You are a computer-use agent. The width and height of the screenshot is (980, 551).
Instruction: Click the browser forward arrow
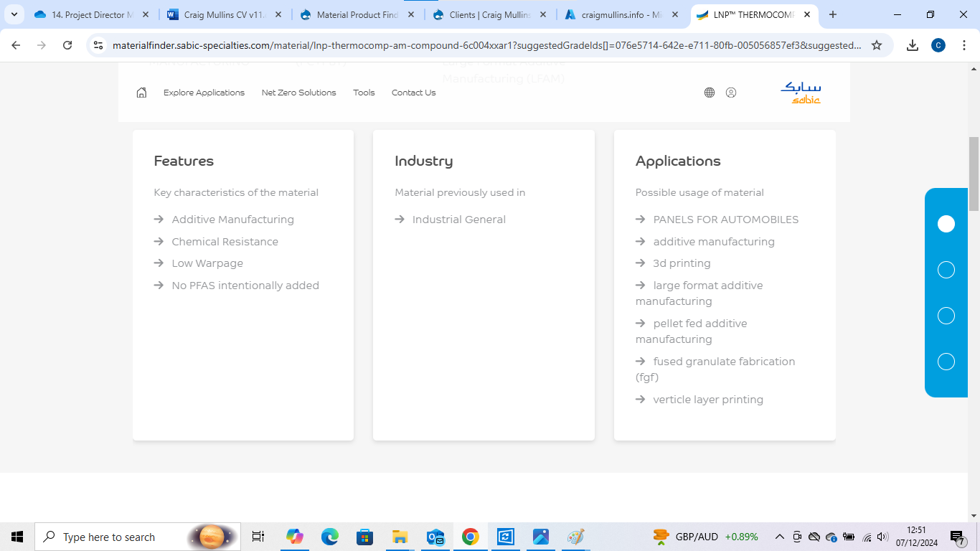(42, 45)
